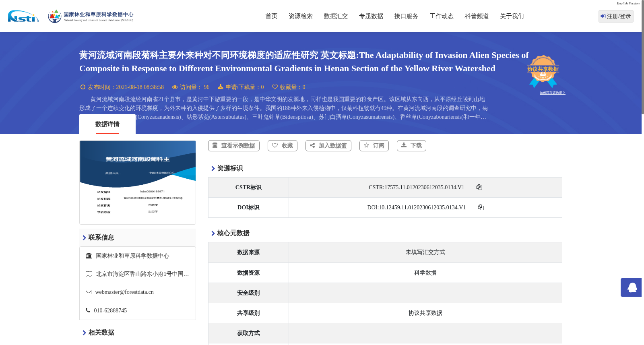Open 首页 in the navigation

(271, 16)
